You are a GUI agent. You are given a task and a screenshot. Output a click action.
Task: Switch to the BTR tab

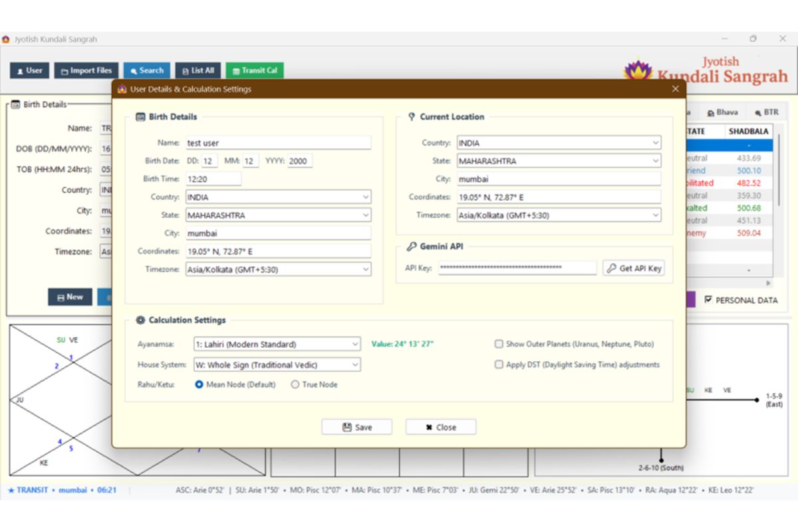point(766,112)
